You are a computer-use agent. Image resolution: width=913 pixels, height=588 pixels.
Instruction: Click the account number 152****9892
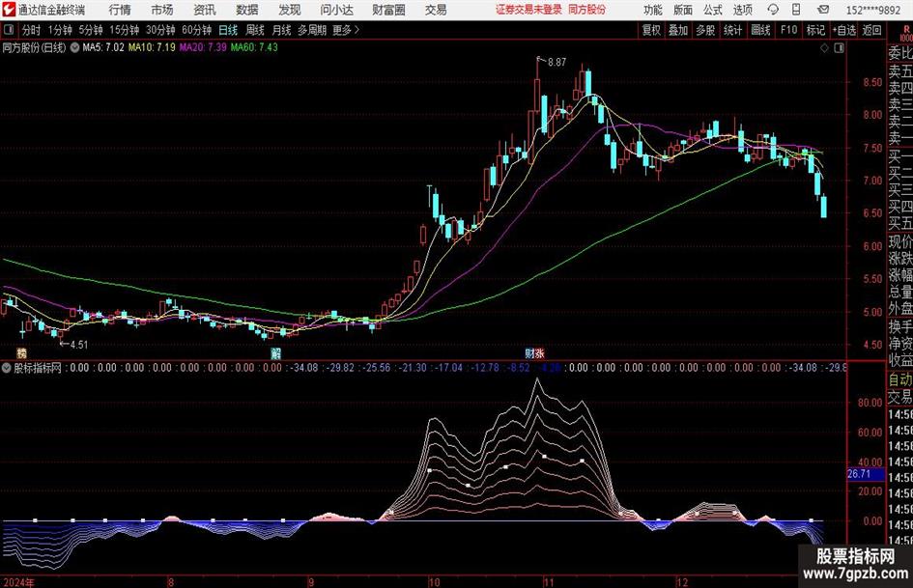[873, 10]
